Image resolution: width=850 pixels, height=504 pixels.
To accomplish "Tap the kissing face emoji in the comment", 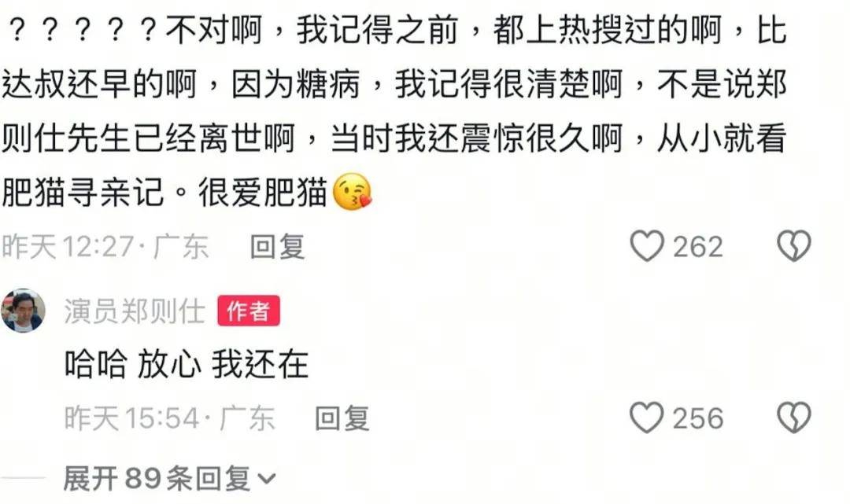I will [353, 192].
